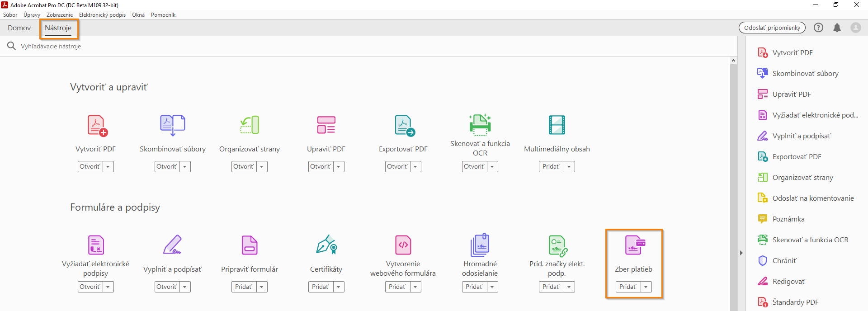Open Skenovať a funkcia OCR grid icon

click(480, 124)
